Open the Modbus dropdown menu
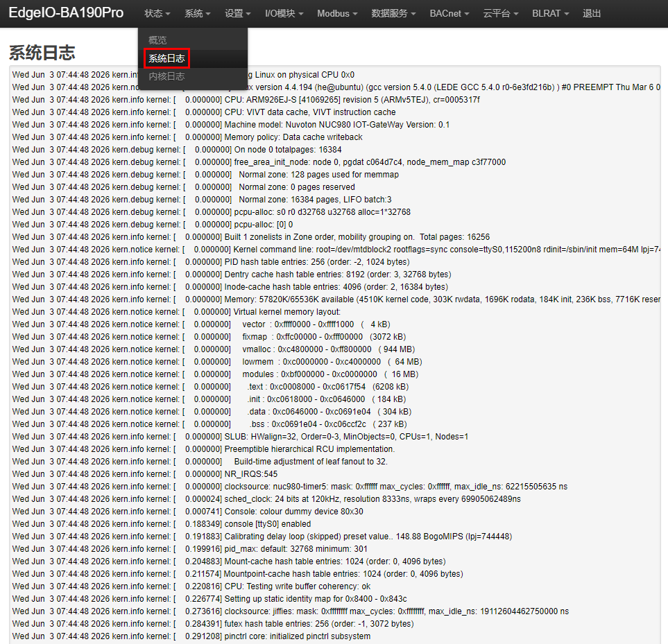 point(337,14)
